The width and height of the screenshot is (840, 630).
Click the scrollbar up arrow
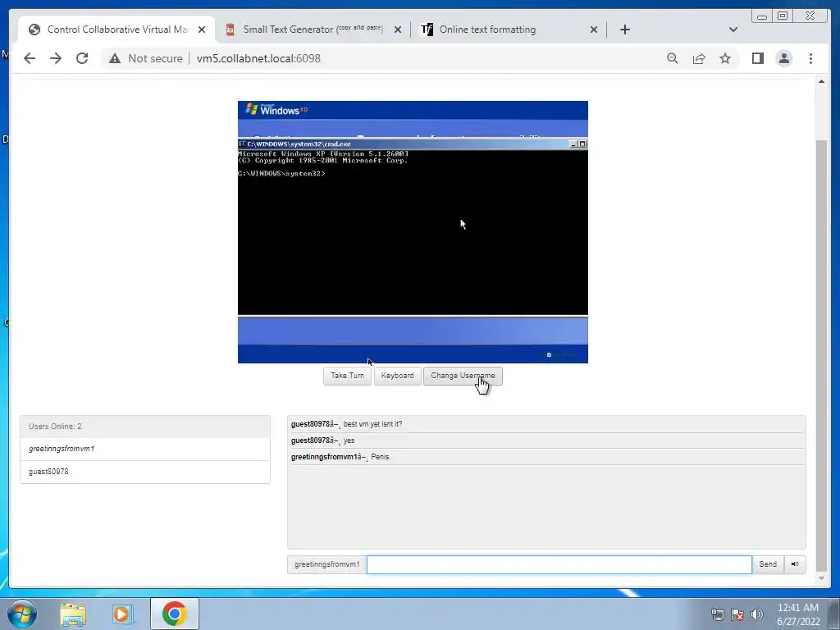click(821, 81)
